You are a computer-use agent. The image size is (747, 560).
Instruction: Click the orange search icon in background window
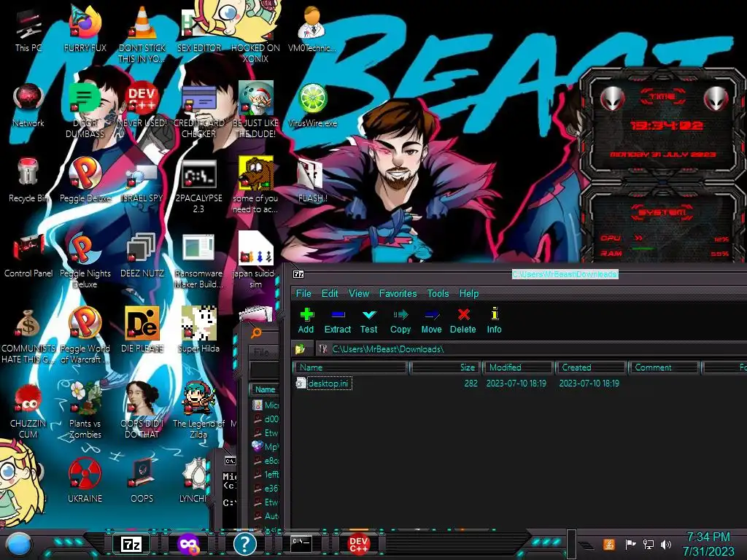pos(256,332)
